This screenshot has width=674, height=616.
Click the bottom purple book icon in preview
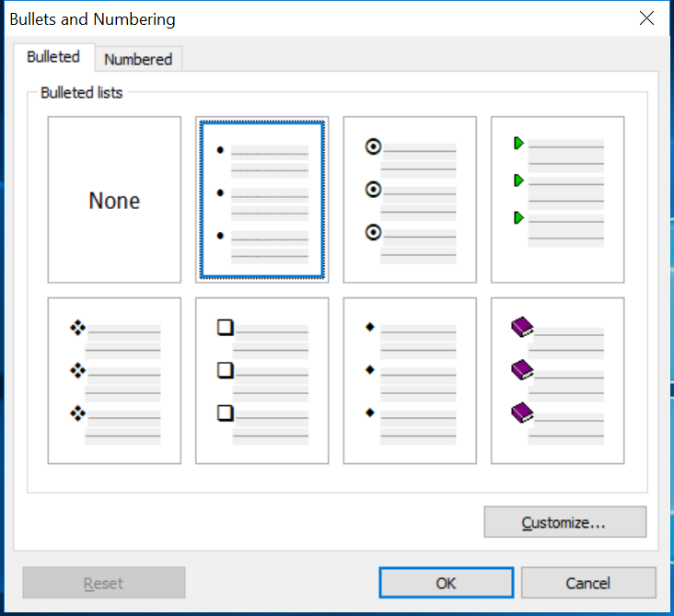522,412
